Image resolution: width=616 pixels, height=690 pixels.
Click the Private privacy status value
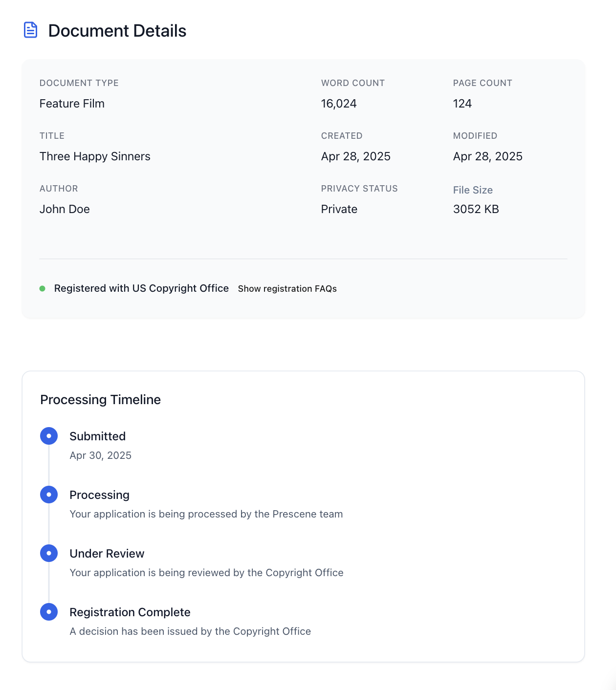click(339, 209)
